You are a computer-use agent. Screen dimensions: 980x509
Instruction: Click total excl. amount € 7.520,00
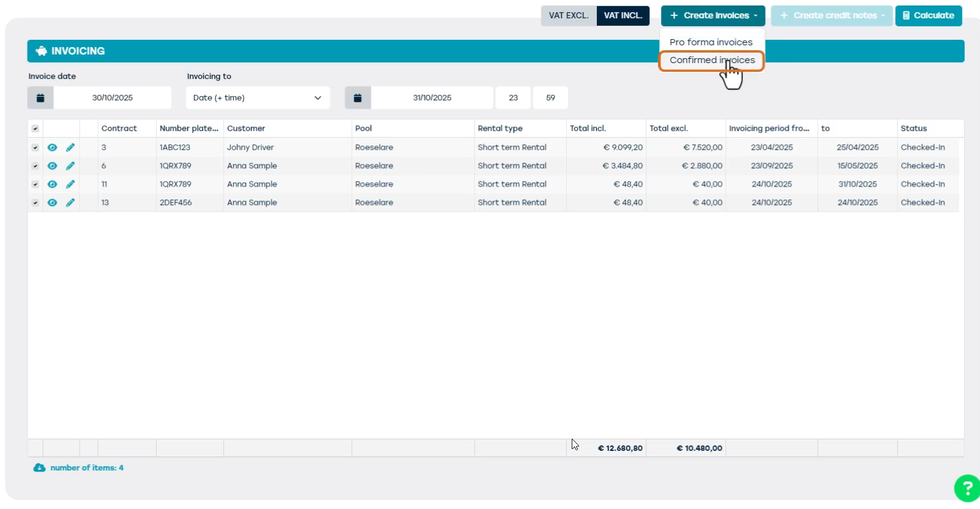coord(703,147)
